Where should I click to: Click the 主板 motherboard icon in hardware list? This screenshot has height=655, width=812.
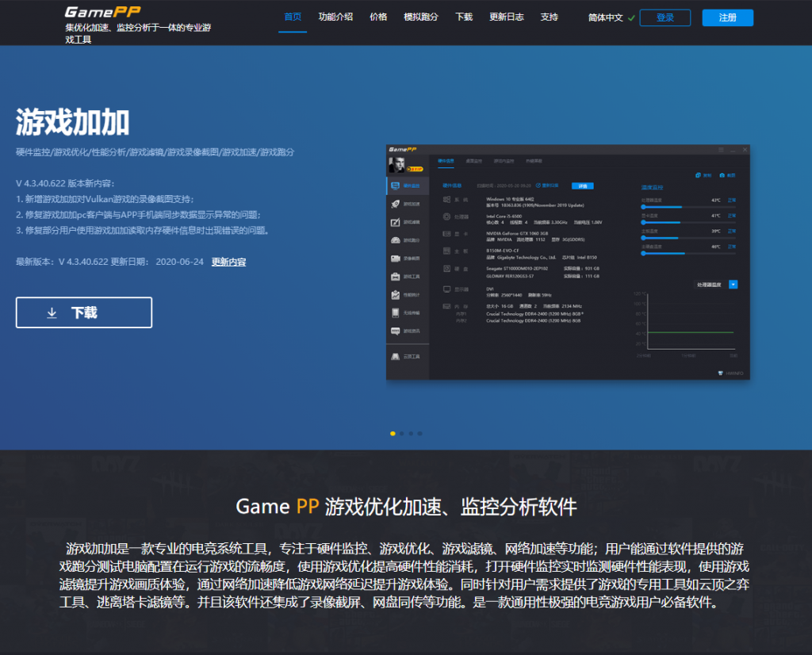(x=447, y=251)
